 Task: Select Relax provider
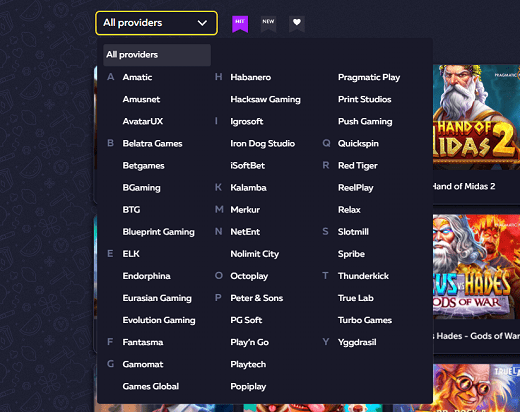coord(349,210)
